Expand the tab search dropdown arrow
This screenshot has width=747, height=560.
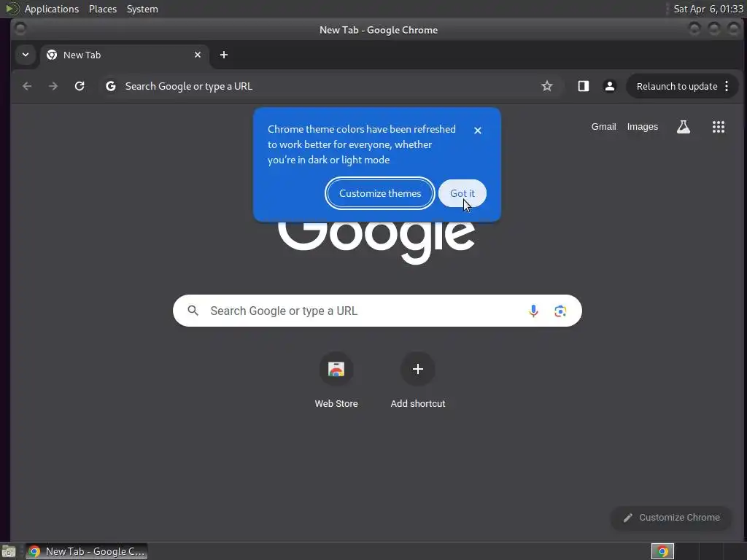[x=26, y=55]
